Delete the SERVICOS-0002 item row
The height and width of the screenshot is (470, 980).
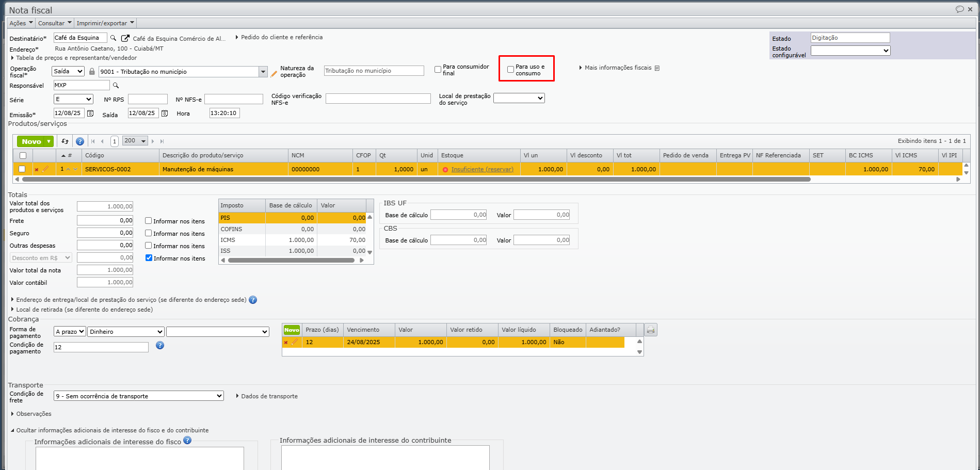[x=37, y=169]
